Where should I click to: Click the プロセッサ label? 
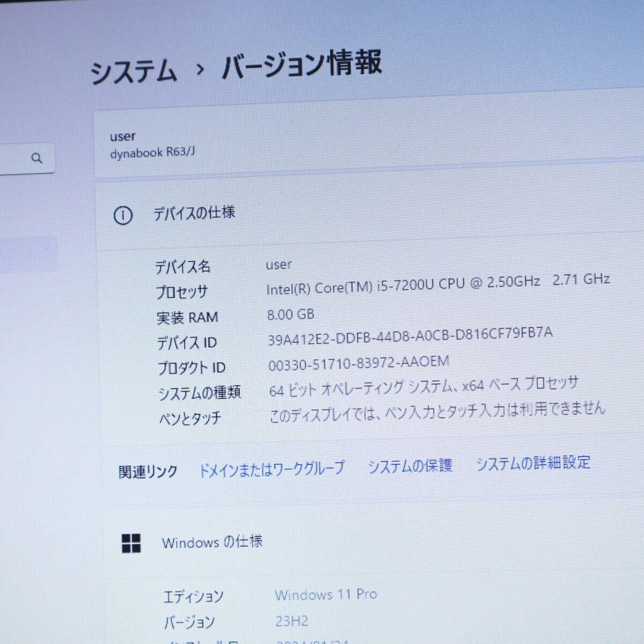(181, 292)
